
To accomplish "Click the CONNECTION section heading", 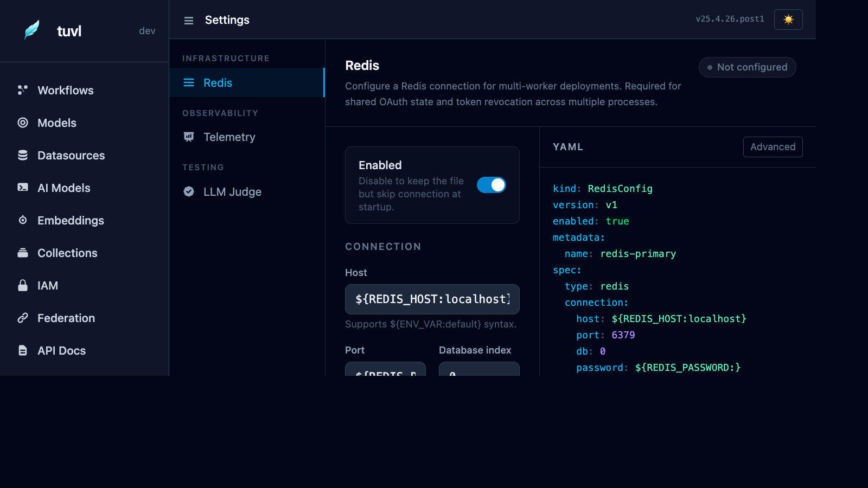I will coord(383,247).
